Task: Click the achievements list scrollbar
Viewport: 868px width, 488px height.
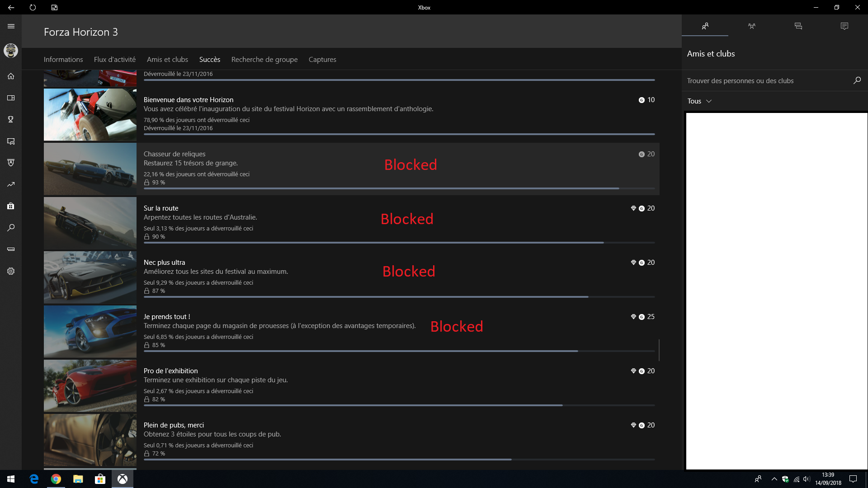Action: pos(659,350)
